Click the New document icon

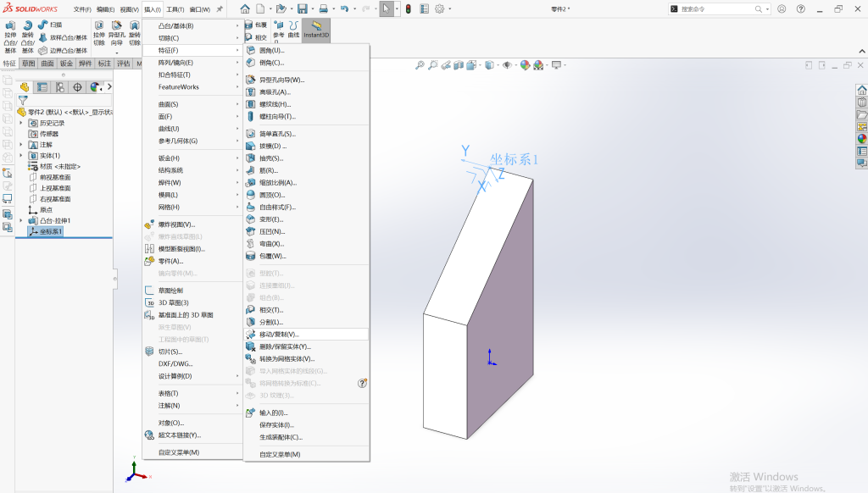click(x=260, y=8)
